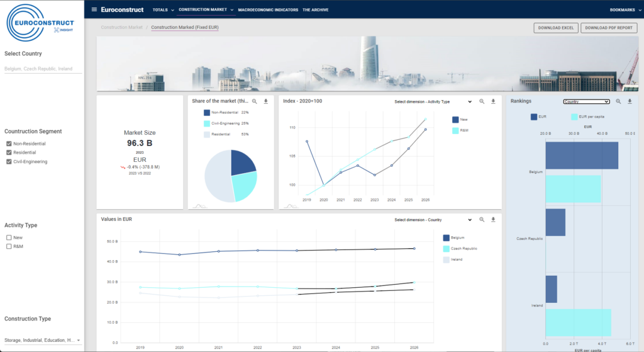Viewport: 644px width, 352px height.
Task: Open Macroeconomic Indicators menu
Action: click(268, 10)
